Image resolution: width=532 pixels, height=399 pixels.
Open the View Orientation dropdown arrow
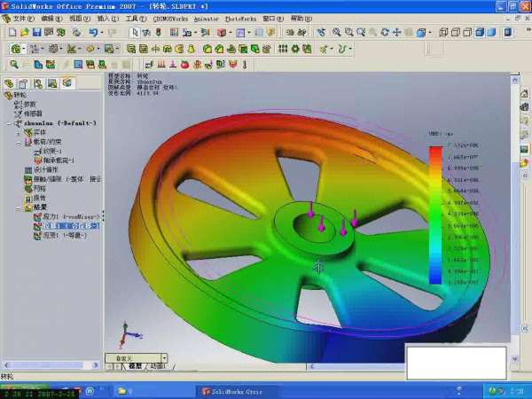(x=429, y=33)
